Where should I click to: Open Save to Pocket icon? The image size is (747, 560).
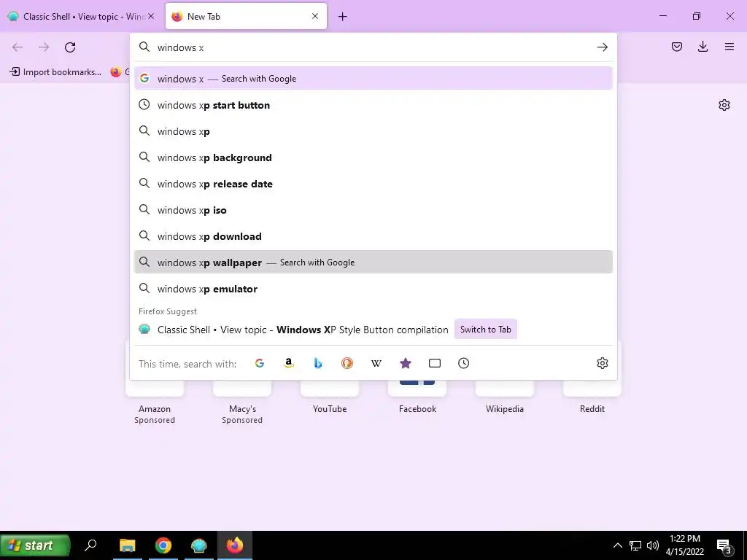point(677,47)
